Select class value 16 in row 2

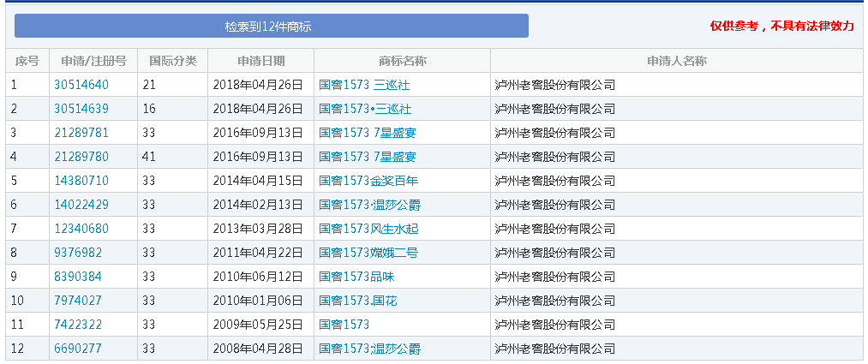149,109
